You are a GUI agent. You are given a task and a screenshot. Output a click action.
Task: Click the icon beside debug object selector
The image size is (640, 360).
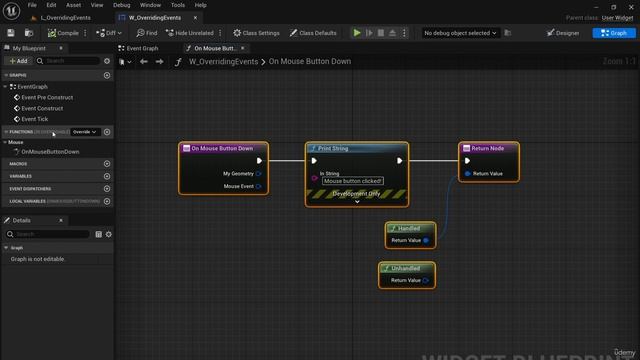point(508,33)
